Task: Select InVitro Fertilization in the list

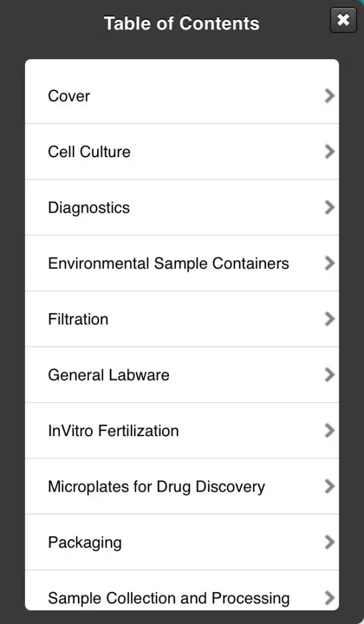Action: (x=182, y=431)
